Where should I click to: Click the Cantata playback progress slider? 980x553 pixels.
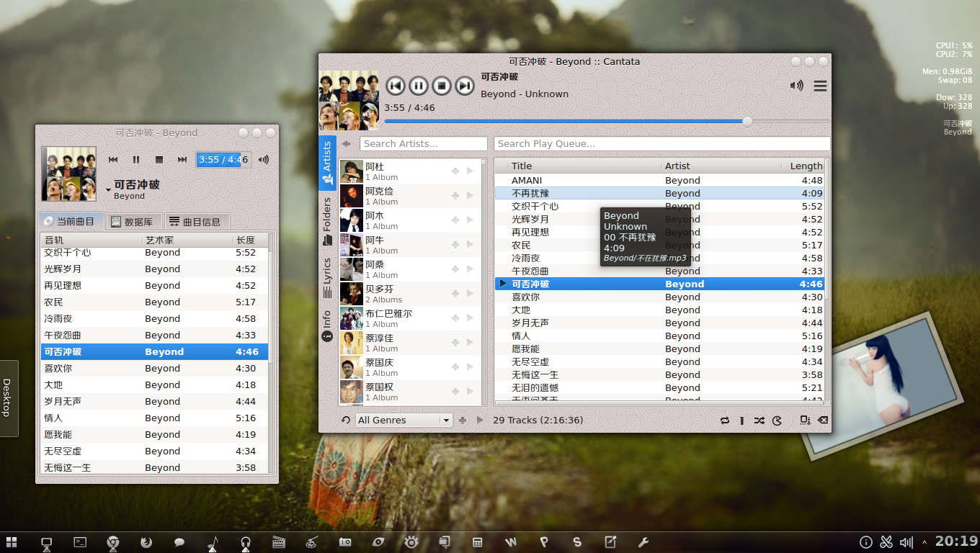(x=607, y=121)
